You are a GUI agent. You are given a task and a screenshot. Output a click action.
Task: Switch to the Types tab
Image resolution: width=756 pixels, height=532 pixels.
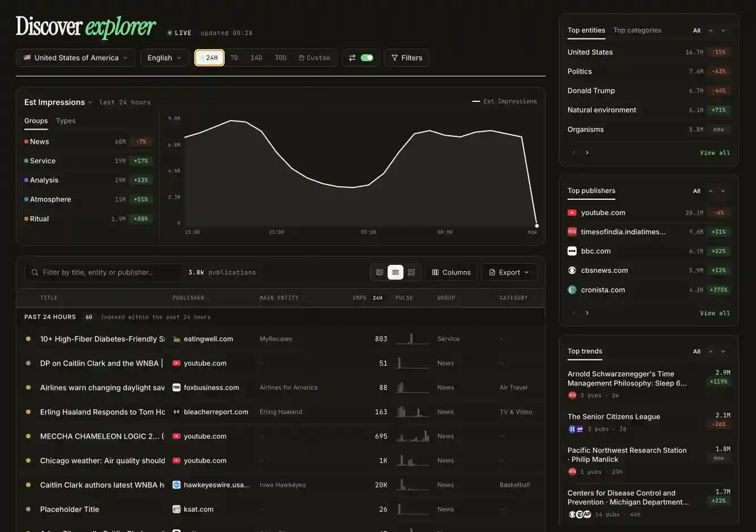click(x=66, y=121)
